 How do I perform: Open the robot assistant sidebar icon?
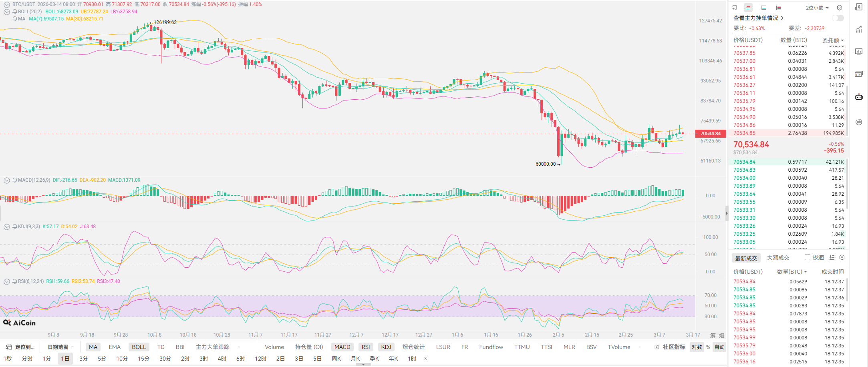point(859,97)
